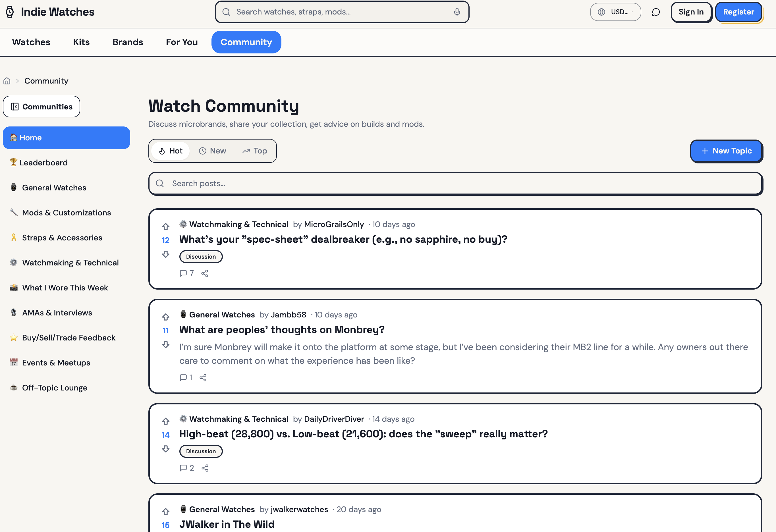This screenshot has height=532, width=776.
Task: Open the Community navigation tab
Action: (246, 42)
